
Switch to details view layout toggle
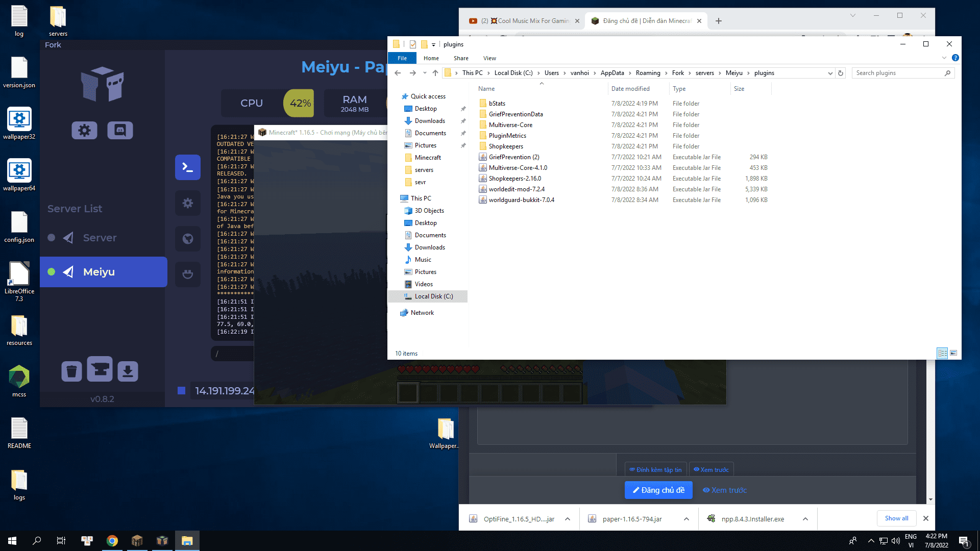tap(942, 353)
